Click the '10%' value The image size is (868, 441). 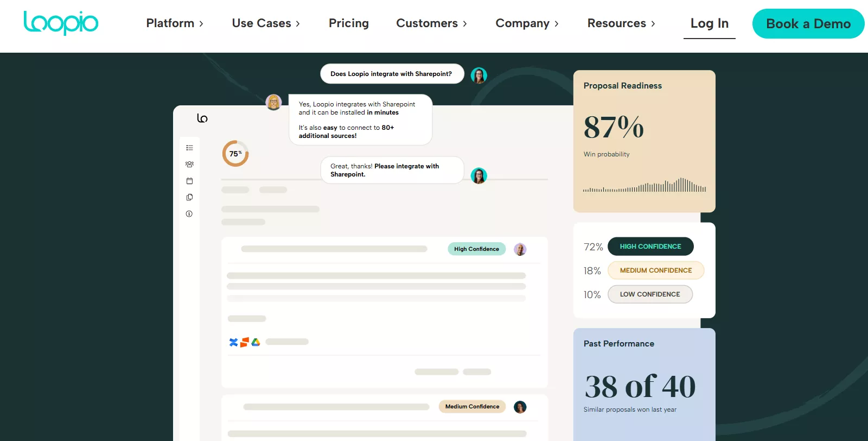[592, 295]
